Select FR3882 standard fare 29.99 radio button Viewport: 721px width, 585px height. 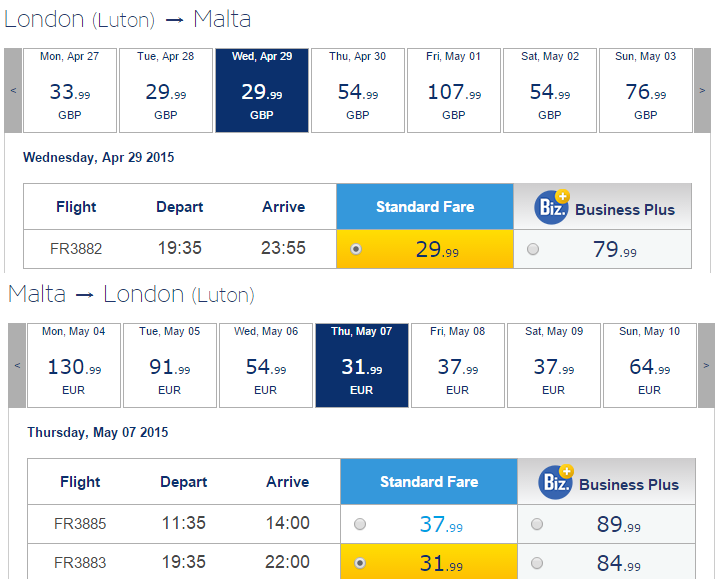tap(356, 249)
